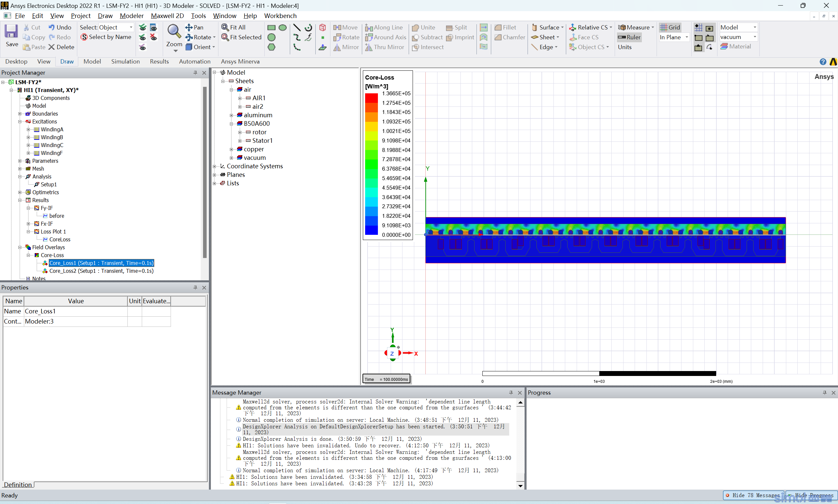Click the Zoom magnifier tool
838x504 pixels.
coord(174,31)
